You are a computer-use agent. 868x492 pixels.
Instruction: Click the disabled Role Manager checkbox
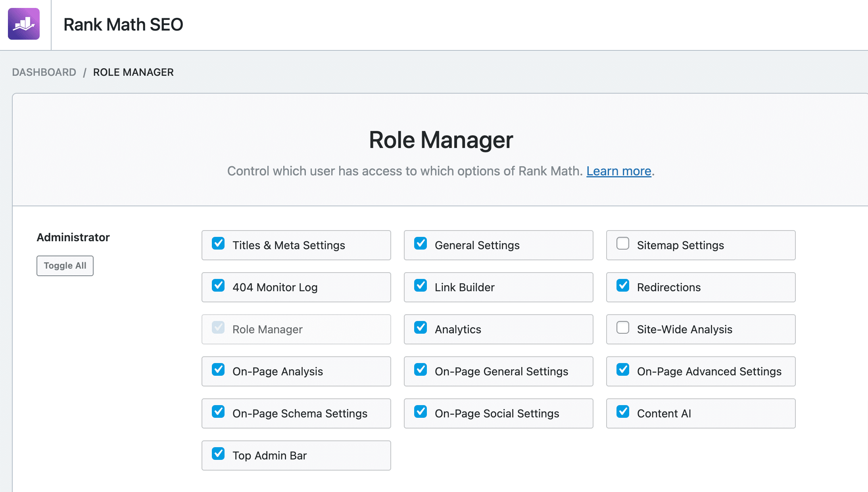pyautogui.click(x=218, y=327)
